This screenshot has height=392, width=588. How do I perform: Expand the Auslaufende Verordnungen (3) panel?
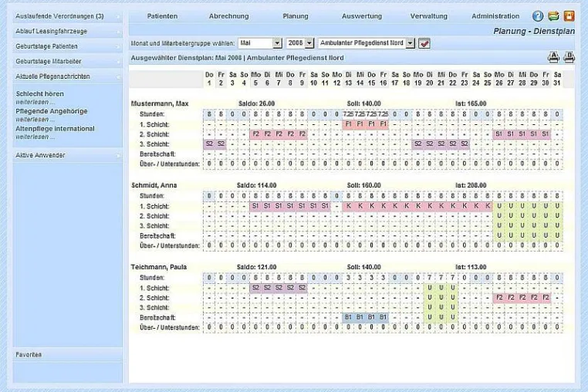tap(67, 16)
